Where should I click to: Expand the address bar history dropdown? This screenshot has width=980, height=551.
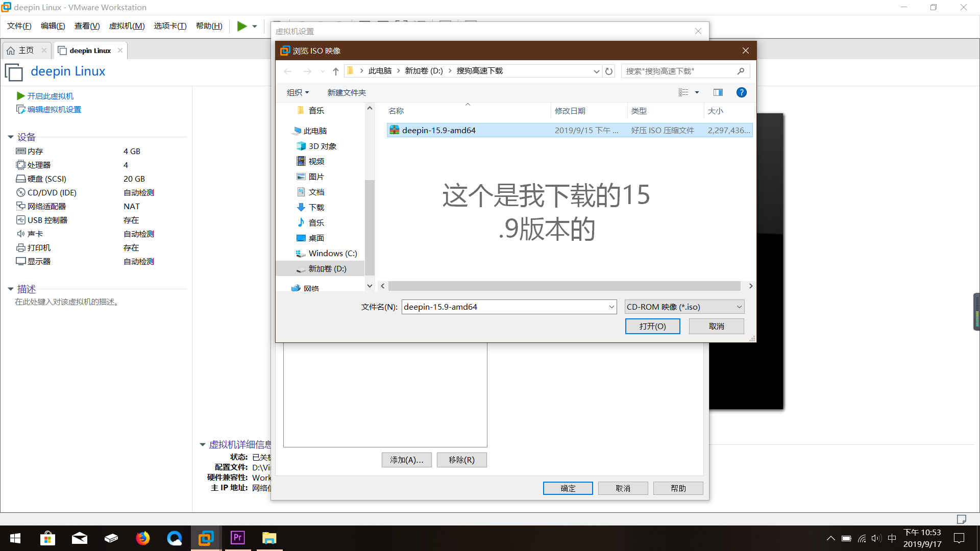click(x=596, y=71)
